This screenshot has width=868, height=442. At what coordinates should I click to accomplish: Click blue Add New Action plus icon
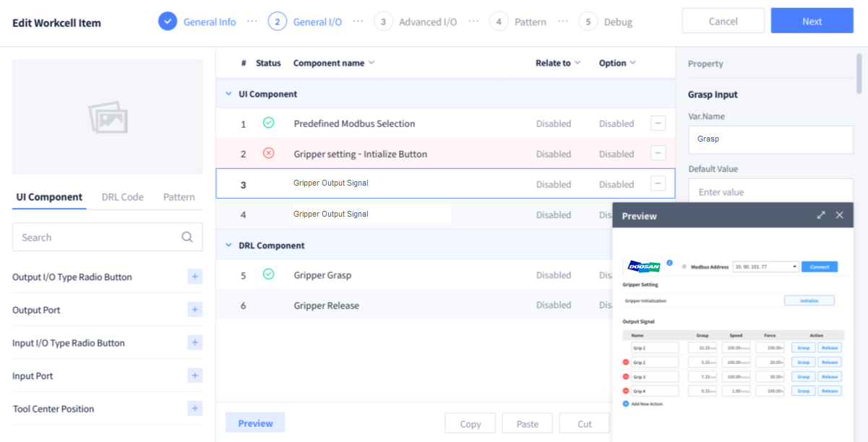pos(626,404)
